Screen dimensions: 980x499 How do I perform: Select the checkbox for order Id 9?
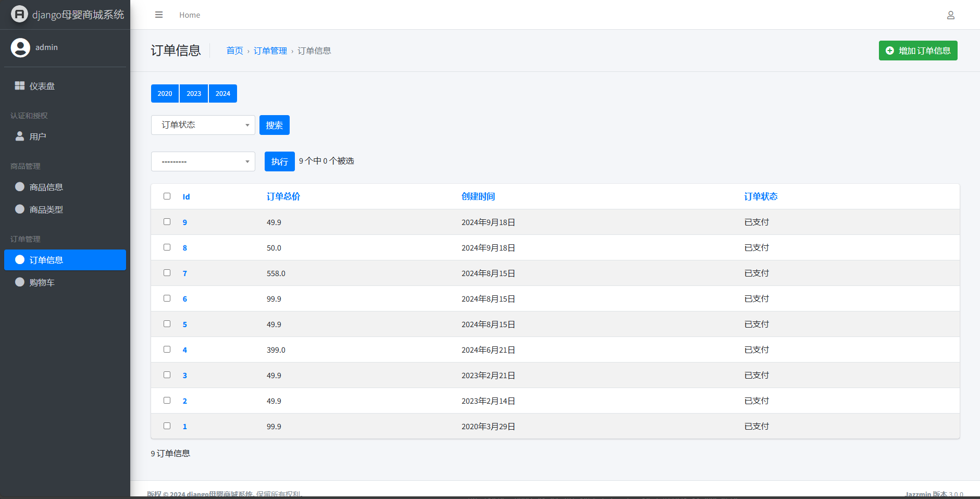(167, 221)
